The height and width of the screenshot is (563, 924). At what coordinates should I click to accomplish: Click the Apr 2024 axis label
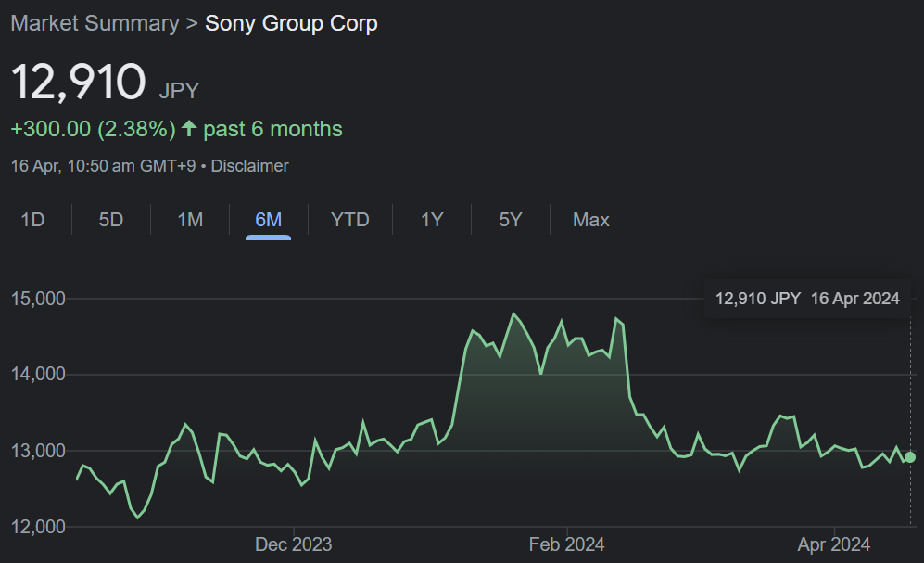(833, 544)
